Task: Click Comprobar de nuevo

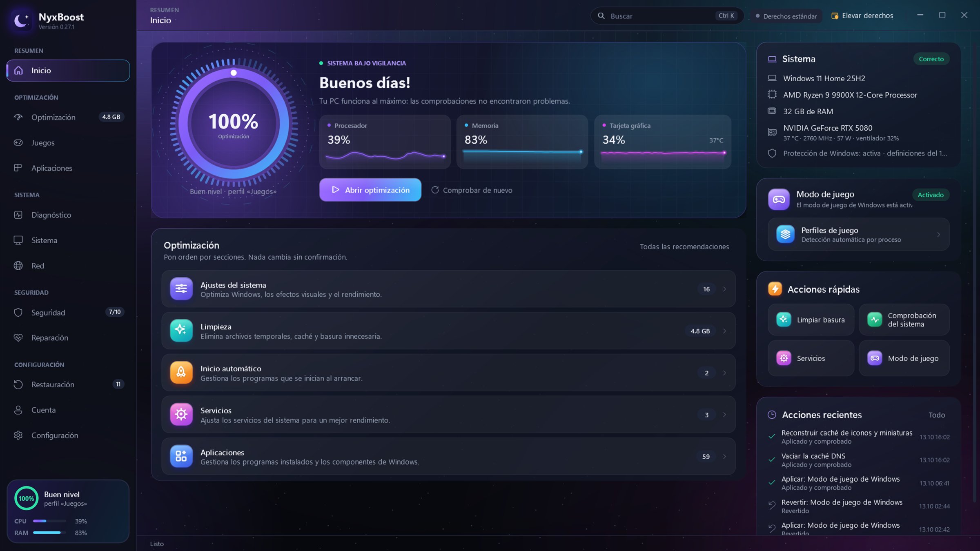Action: pos(472,190)
